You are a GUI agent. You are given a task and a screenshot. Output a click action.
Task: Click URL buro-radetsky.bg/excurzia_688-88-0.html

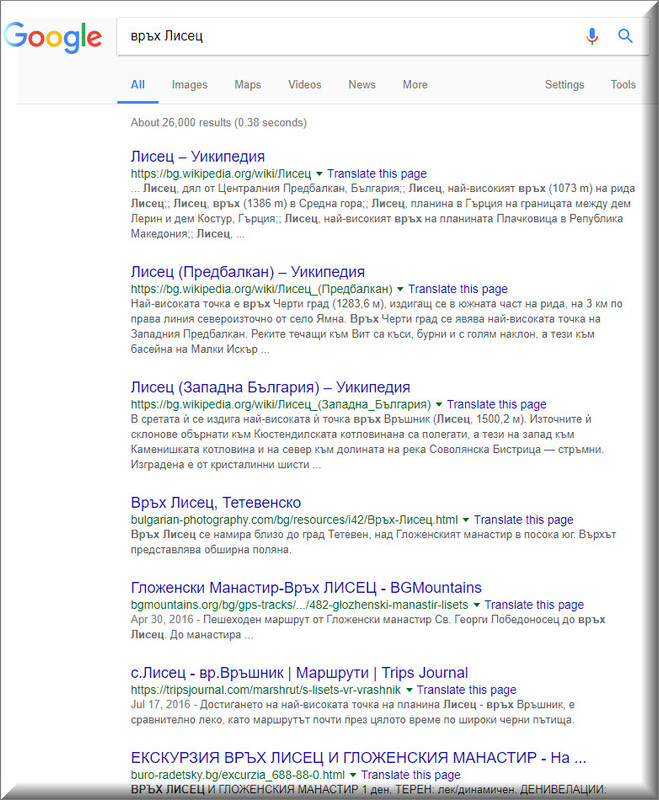tap(238, 775)
